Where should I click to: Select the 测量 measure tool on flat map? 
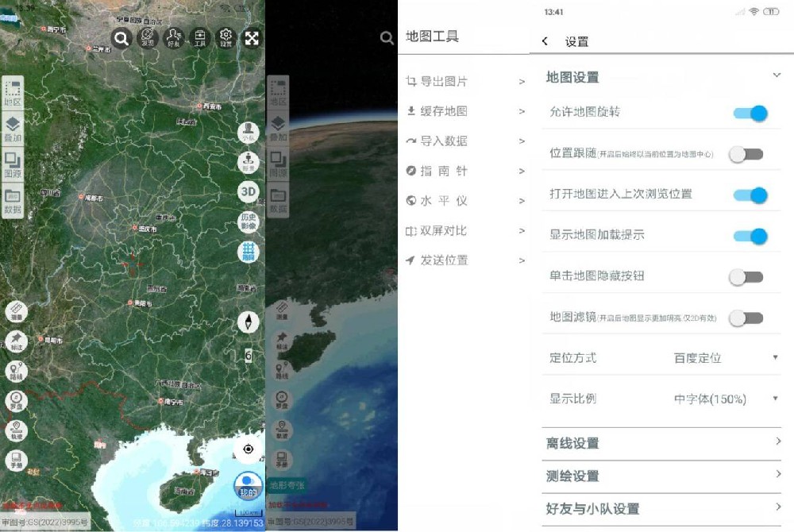[16, 312]
